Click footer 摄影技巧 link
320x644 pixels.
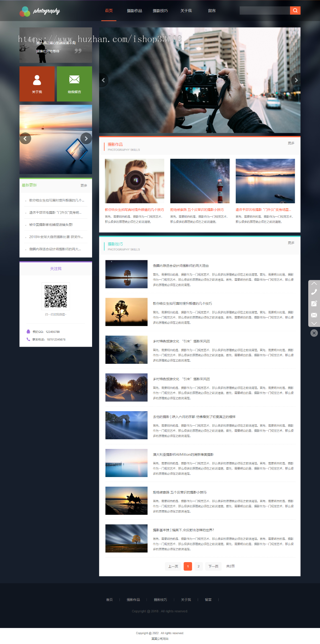point(160,600)
